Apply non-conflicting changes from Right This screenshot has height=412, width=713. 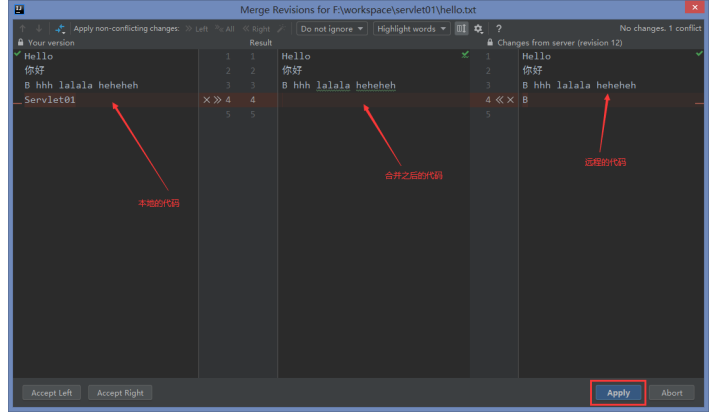point(256,29)
